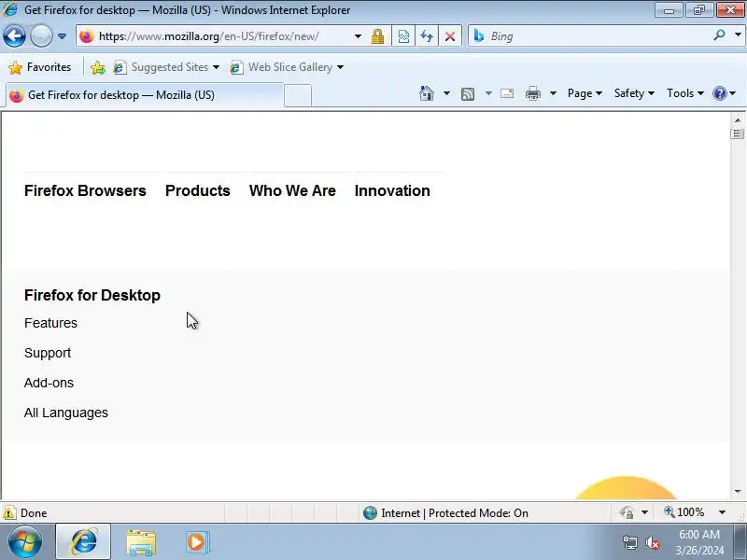Open the privacy report icon in status bar
Screen dimensions: 747x560
click(x=627, y=512)
